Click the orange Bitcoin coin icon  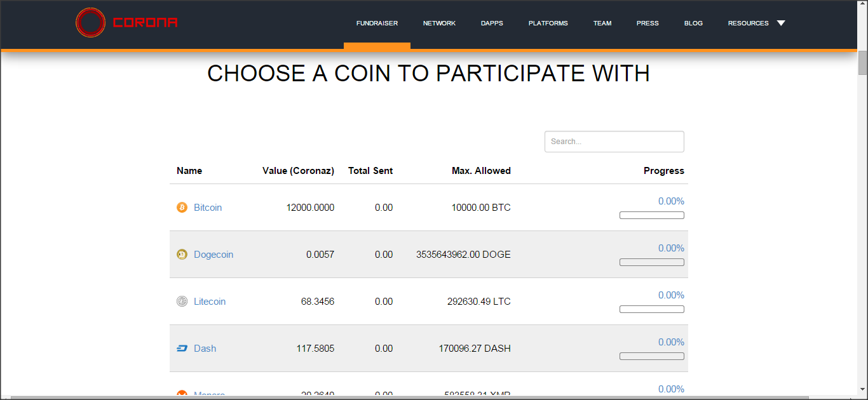(x=182, y=208)
